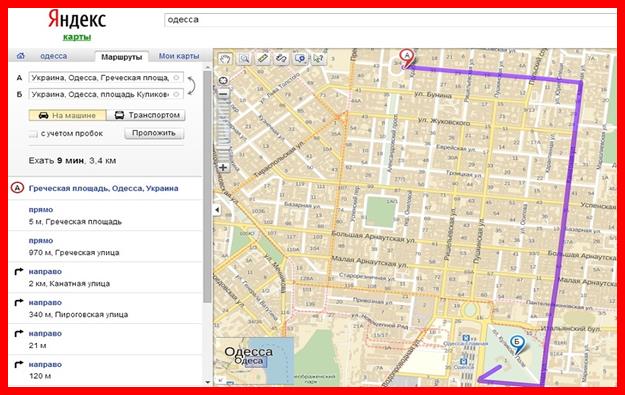Open Греческая площадь, Одесса, Украина link
The height and width of the screenshot is (395, 625).
103,189
